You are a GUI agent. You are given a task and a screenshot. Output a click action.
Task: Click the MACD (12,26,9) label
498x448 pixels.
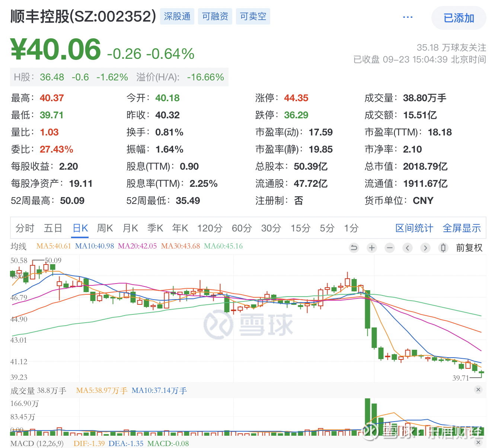click(37, 444)
